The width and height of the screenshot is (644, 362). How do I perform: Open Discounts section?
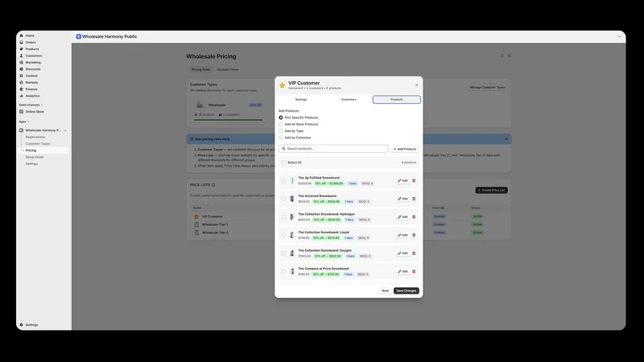pos(33,69)
